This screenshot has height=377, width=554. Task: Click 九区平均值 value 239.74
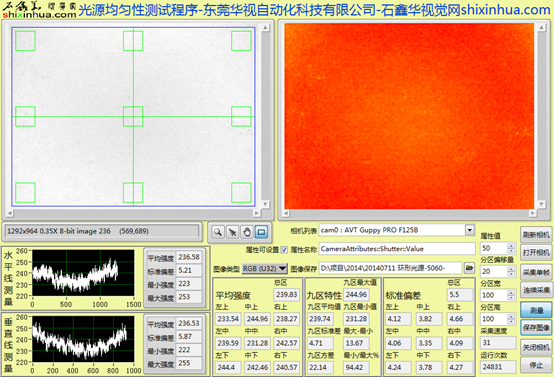[x=320, y=319]
